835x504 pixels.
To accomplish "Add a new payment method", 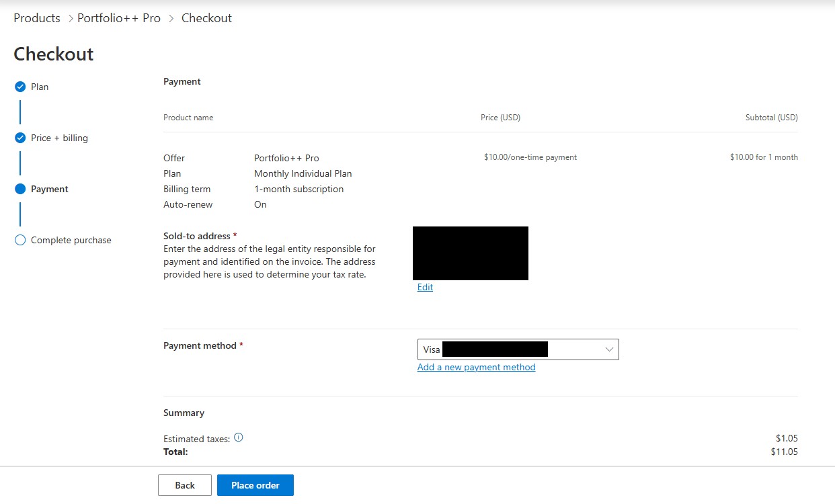I will pyautogui.click(x=476, y=367).
